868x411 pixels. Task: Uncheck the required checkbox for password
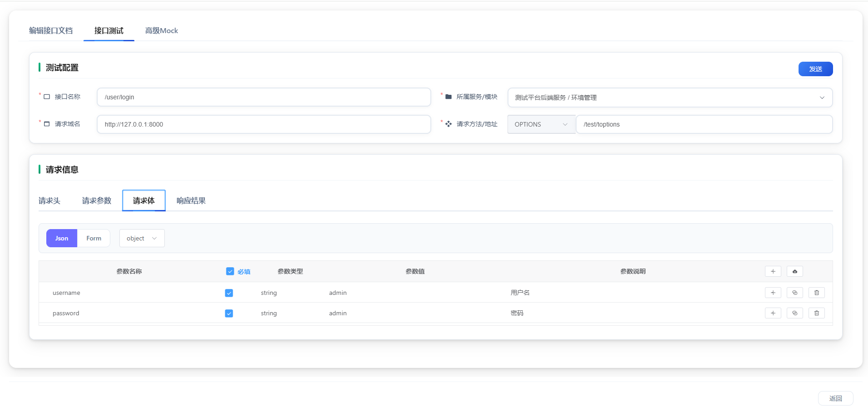tap(229, 313)
